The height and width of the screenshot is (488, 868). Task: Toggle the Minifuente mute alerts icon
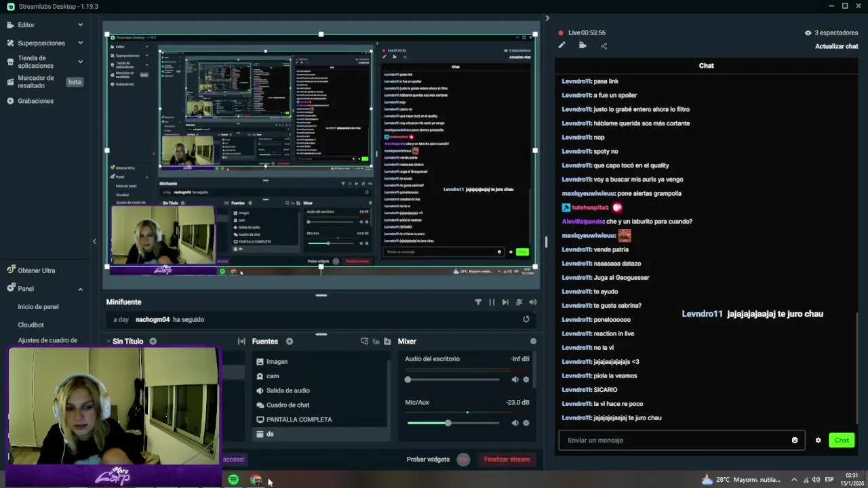pyautogui.click(x=519, y=302)
